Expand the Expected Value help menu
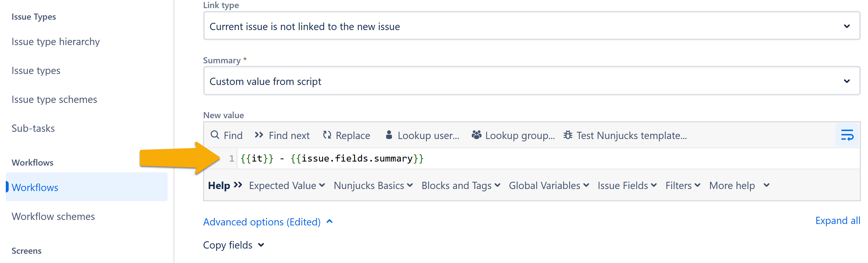The height and width of the screenshot is (263, 868). pos(287,185)
